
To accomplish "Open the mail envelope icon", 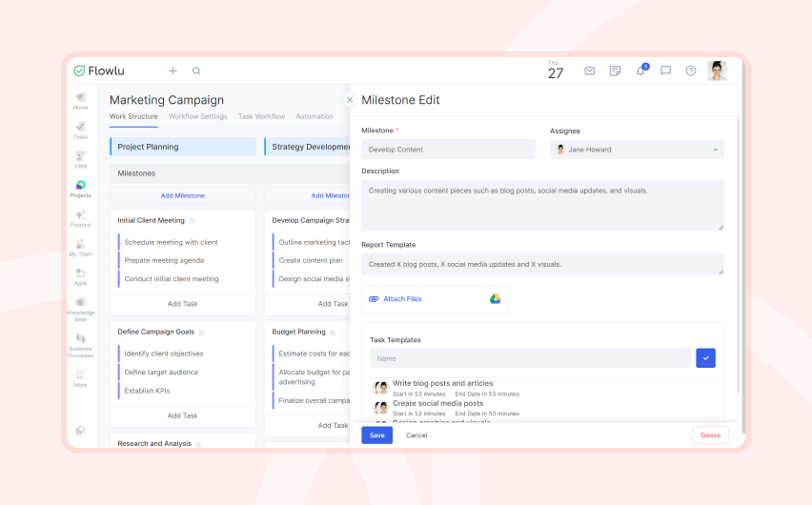I will [x=589, y=71].
